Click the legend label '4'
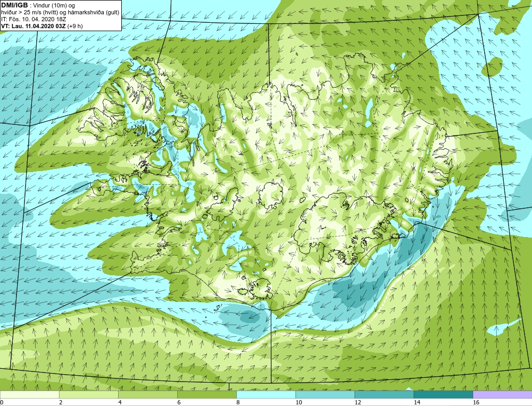532x406 pixels. click(120, 402)
